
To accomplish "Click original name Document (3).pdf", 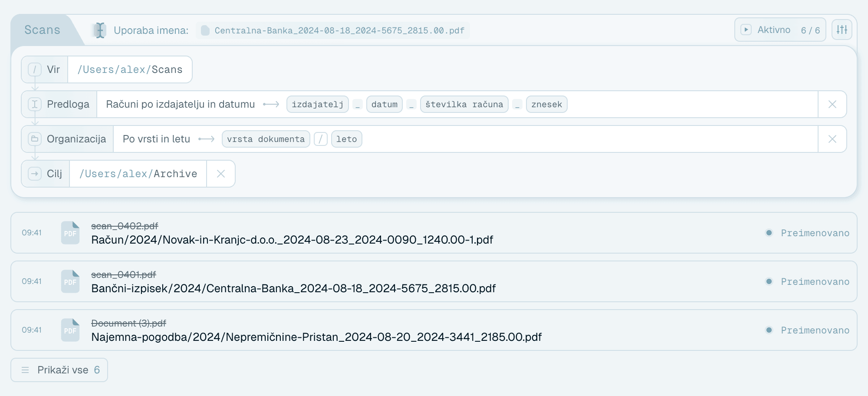I will [x=128, y=323].
